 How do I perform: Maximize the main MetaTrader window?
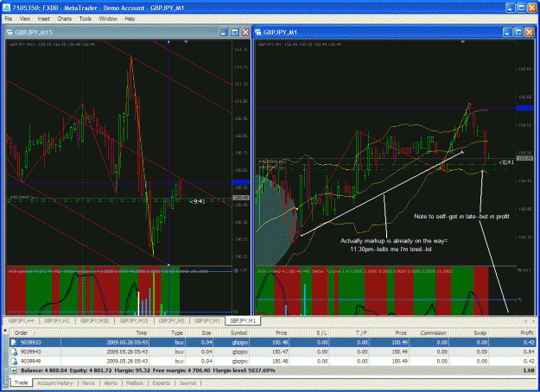521,8
